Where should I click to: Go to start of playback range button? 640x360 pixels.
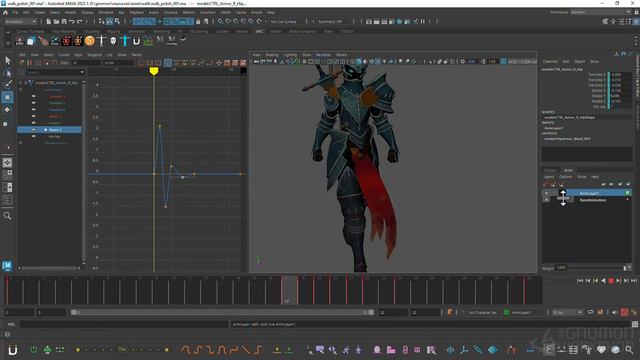click(580, 280)
